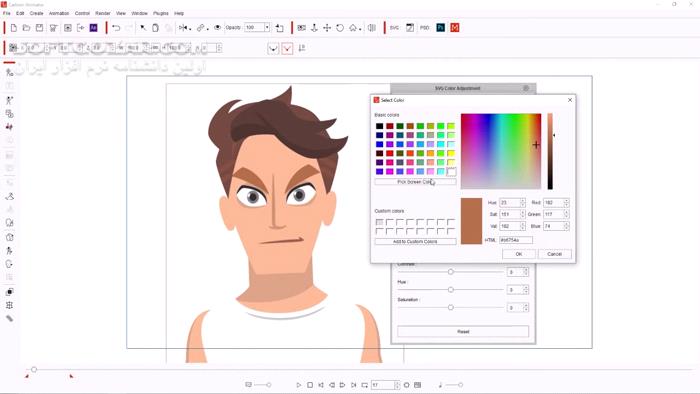Click Pick Screen Color button
This screenshot has width=700, height=394.
415,182
